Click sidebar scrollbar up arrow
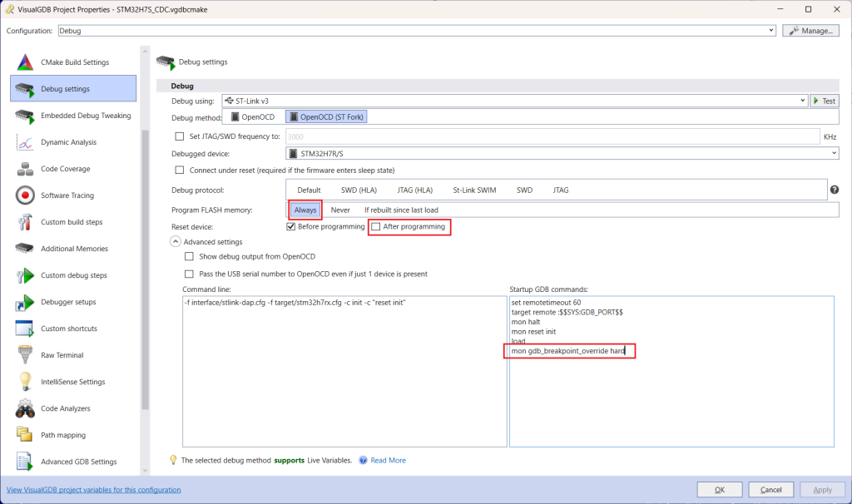Image resolution: width=852 pixels, height=504 pixels. point(145,51)
